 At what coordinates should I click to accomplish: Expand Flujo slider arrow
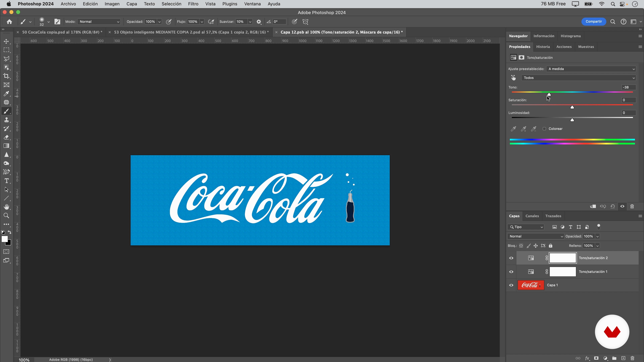click(x=202, y=22)
